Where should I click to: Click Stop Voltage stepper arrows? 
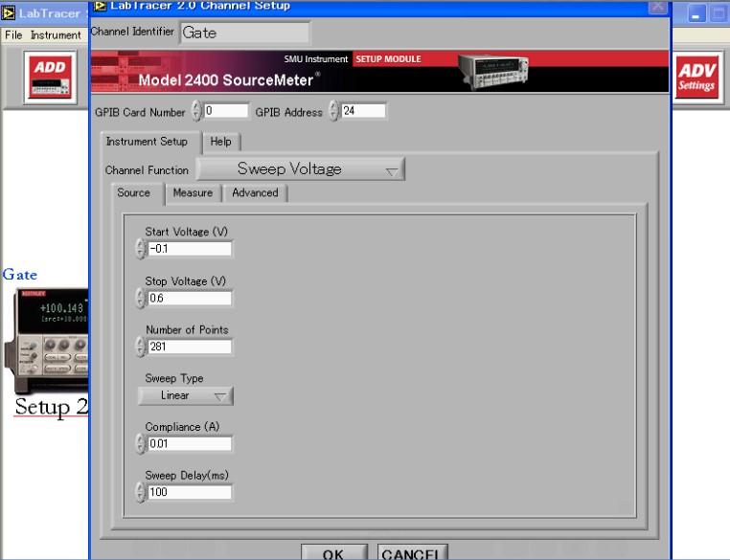point(140,298)
